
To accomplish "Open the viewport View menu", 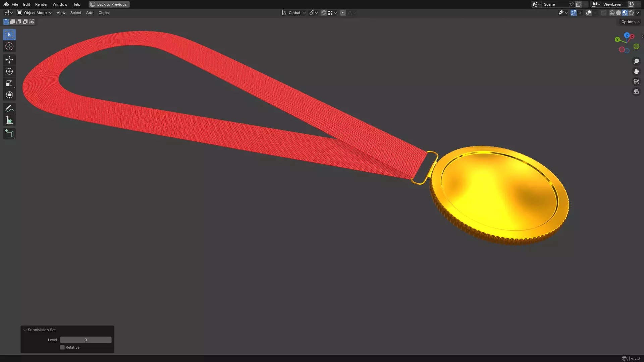I will [61, 13].
